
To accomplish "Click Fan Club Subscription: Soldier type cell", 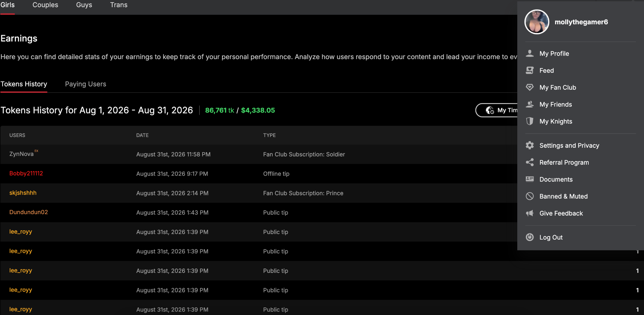I will tap(304, 154).
